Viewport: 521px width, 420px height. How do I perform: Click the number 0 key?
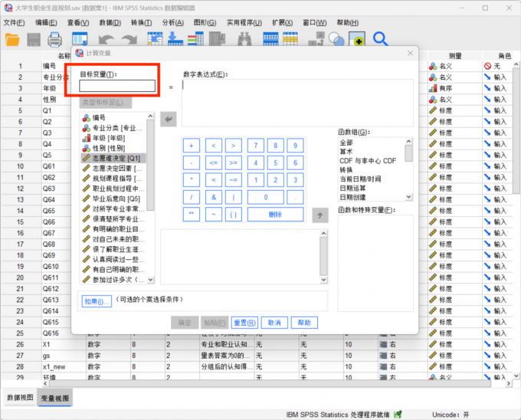[x=266, y=197]
